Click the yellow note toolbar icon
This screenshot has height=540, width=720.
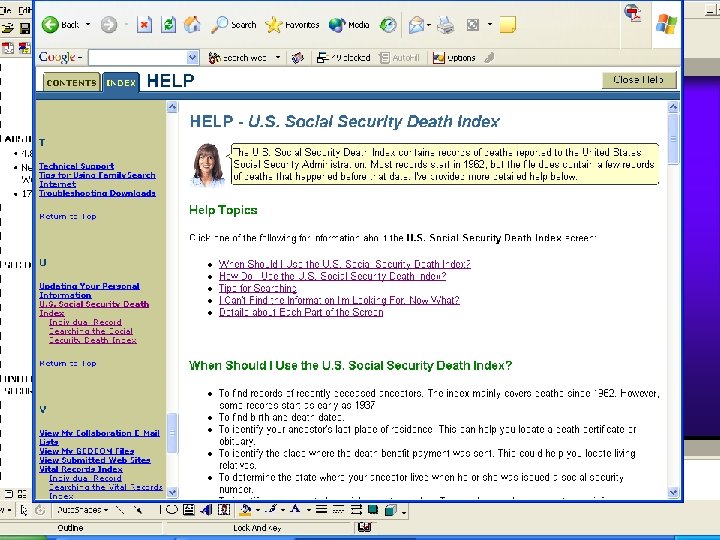(x=507, y=24)
